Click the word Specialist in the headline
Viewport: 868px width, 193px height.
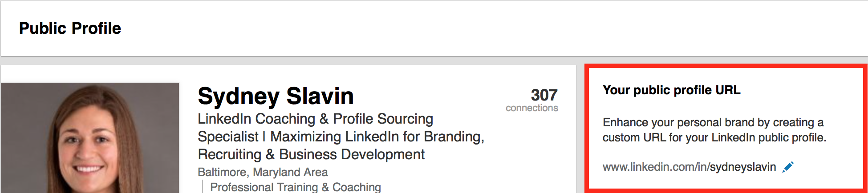point(228,137)
